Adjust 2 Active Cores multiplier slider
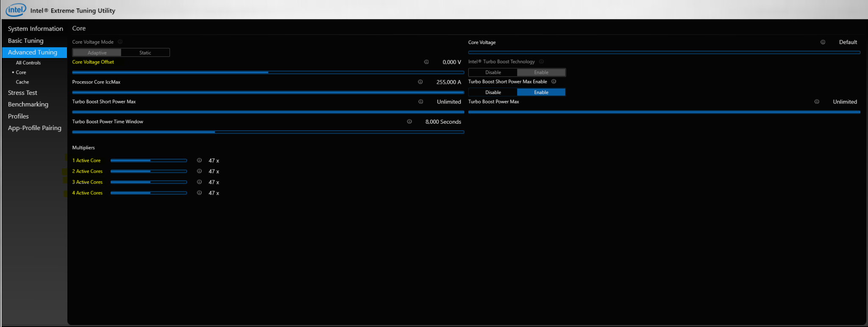Screen dimensions: 868x327 click(149, 171)
